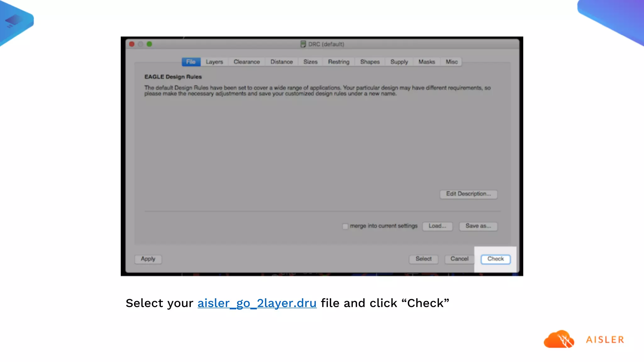The width and height of the screenshot is (644, 362).
Task: Click the EAGLE Design Rules heading
Action: tap(173, 77)
